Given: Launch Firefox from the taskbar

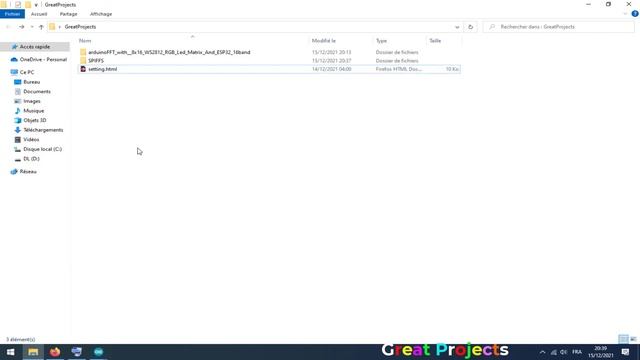Looking at the screenshot, I should pyautogui.click(x=55, y=352).
